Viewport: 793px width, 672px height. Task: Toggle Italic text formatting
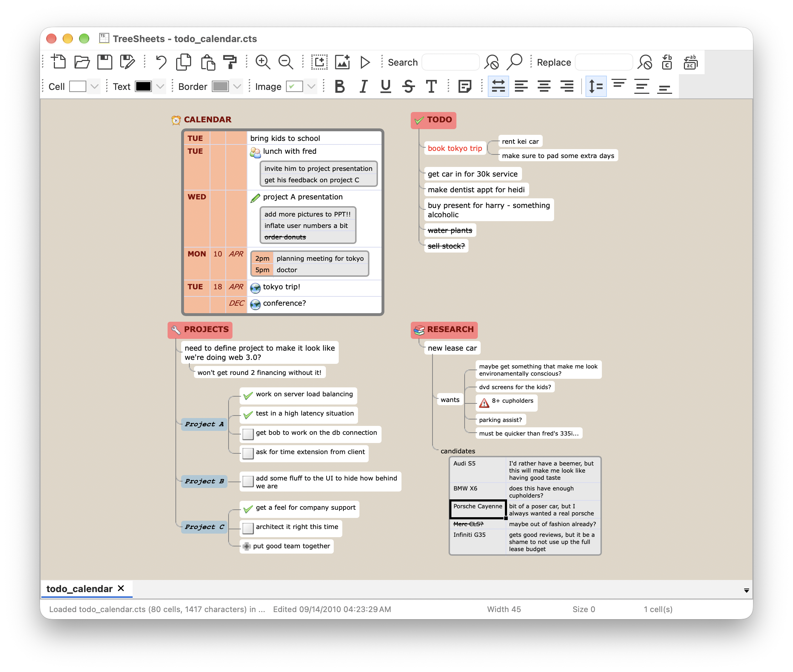coord(363,86)
